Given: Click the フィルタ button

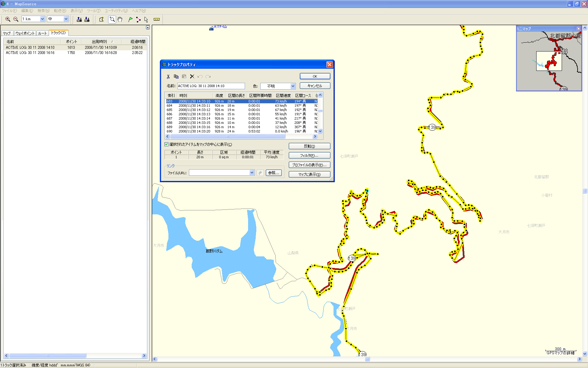Looking at the screenshot, I should 309,155.
